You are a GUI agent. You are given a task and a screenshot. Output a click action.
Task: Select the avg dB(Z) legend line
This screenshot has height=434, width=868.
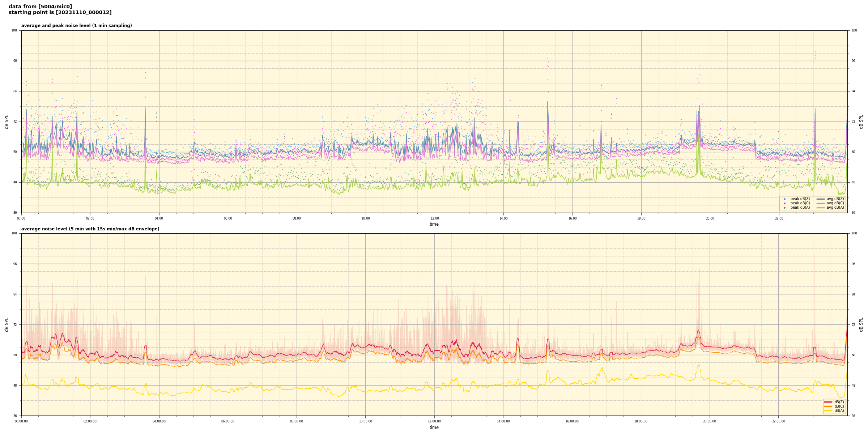click(820, 199)
